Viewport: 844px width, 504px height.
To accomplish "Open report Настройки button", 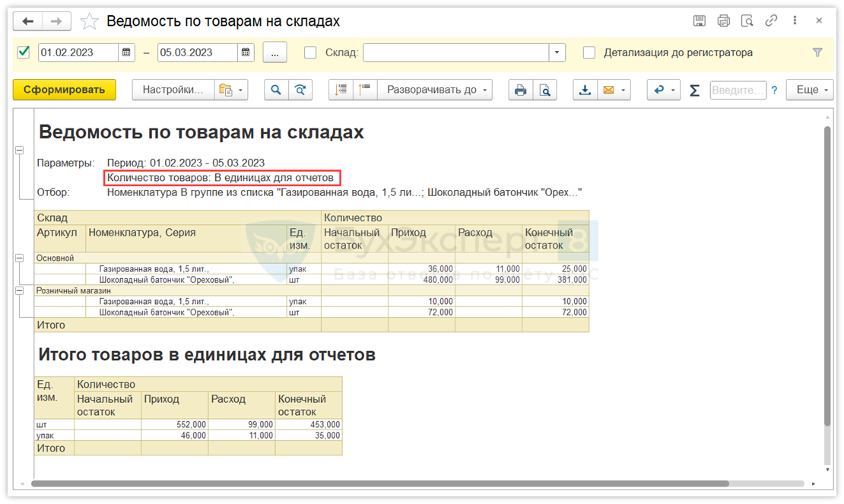I will tap(173, 90).
